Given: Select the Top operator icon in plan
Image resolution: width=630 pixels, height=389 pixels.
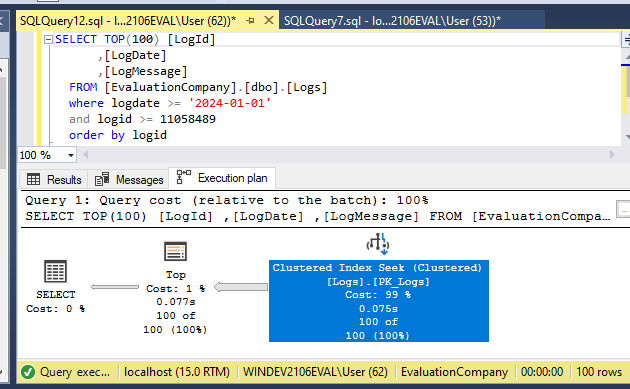Looking at the screenshot, I should 176,252.
